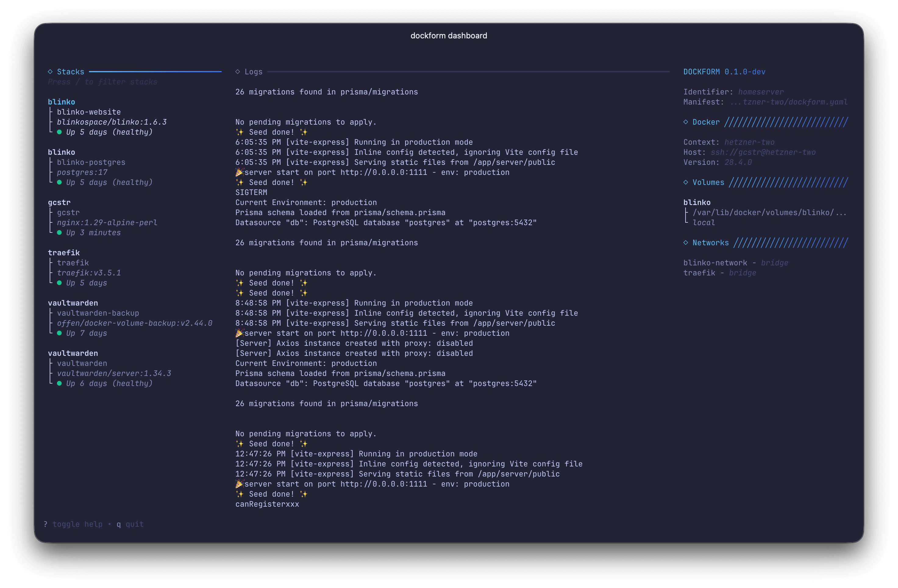The image size is (898, 588).
Task: Click the blinko-network bridge entry
Action: click(736, 263)
